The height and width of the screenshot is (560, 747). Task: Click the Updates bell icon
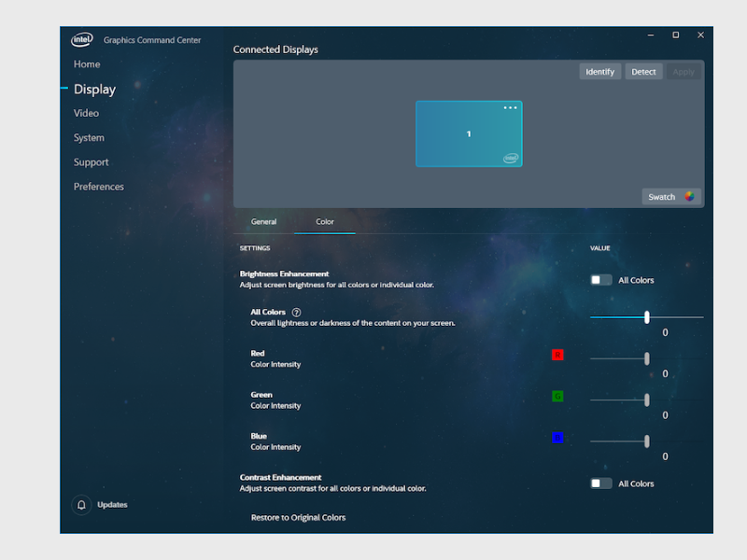point(81,505)
